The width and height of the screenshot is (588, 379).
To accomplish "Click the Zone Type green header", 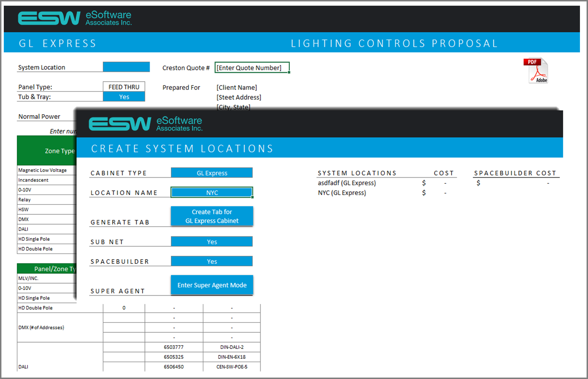I will [46, 151].
